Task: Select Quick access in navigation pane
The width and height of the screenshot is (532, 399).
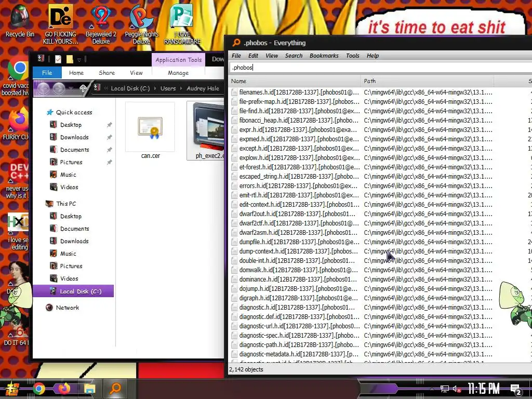Action: [74, 112]
